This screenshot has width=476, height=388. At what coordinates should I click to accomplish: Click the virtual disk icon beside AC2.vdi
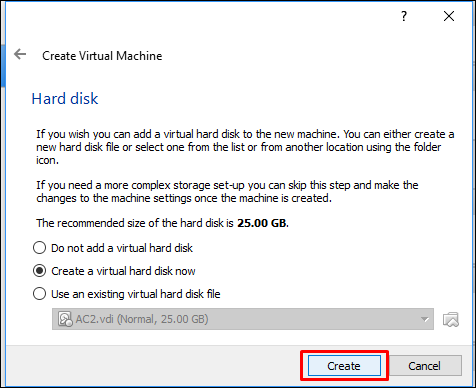[65, 319]
